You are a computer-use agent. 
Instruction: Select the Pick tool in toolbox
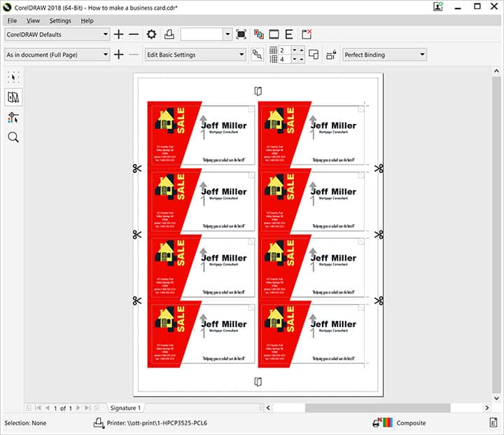13,77
